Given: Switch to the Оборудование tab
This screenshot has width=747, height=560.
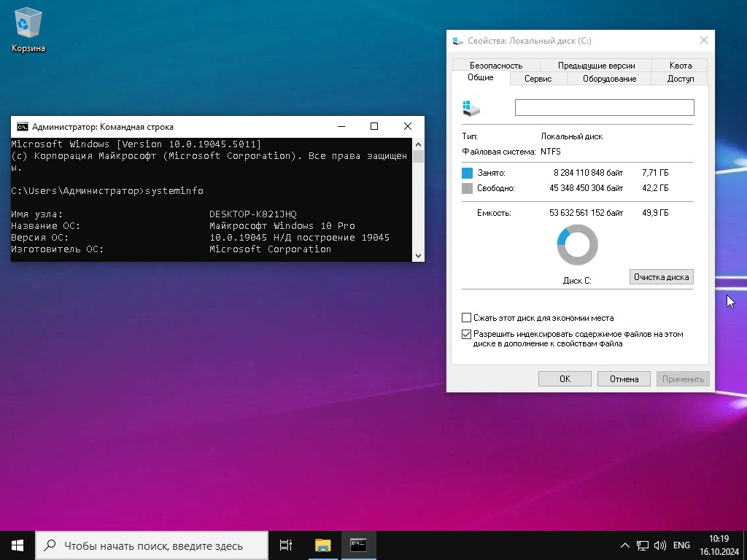Looking at the screenshot, I should pyautogui.click(x=609, y=79).
